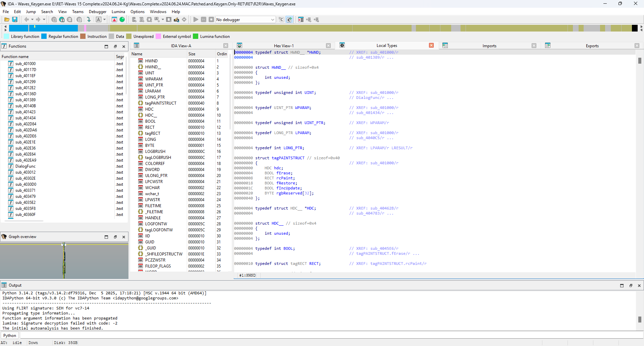
Task: Open the Debugger menu
Action: (97, 12)
